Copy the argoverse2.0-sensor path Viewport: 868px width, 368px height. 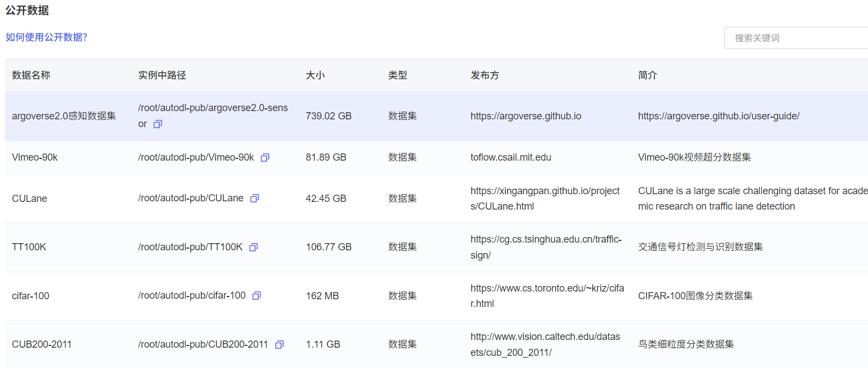click(x=158, y=124)
